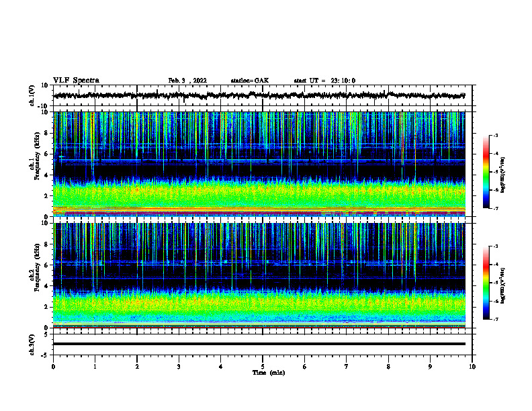
Task: Click the "3" label on the time axis
Action: pos(179,367)
